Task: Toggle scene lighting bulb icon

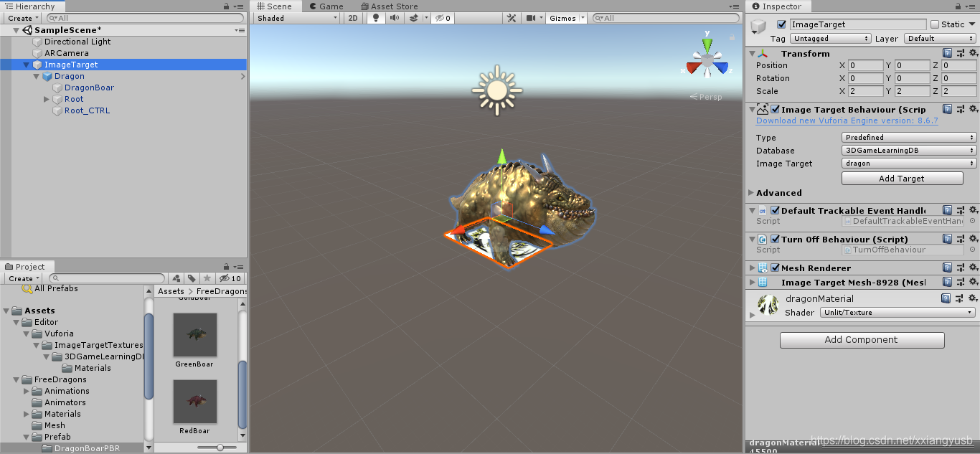Action: (374, 18)
